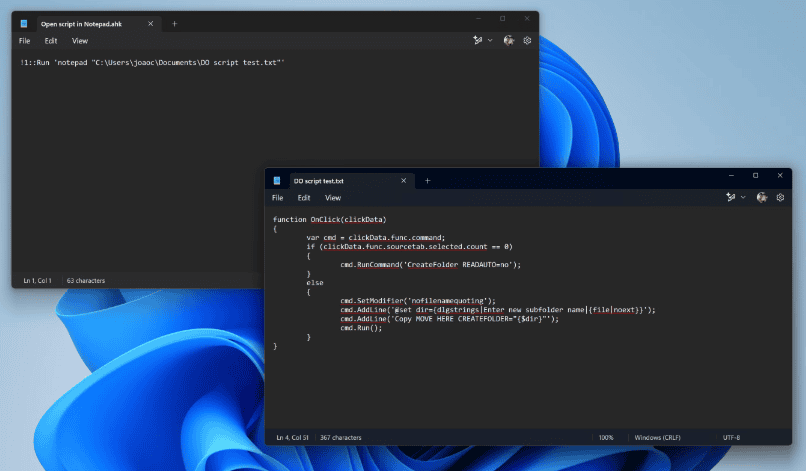Click Windows (CRLF) line ending indicator
Viewport: 806px width, 471px height.
(657, 438)
